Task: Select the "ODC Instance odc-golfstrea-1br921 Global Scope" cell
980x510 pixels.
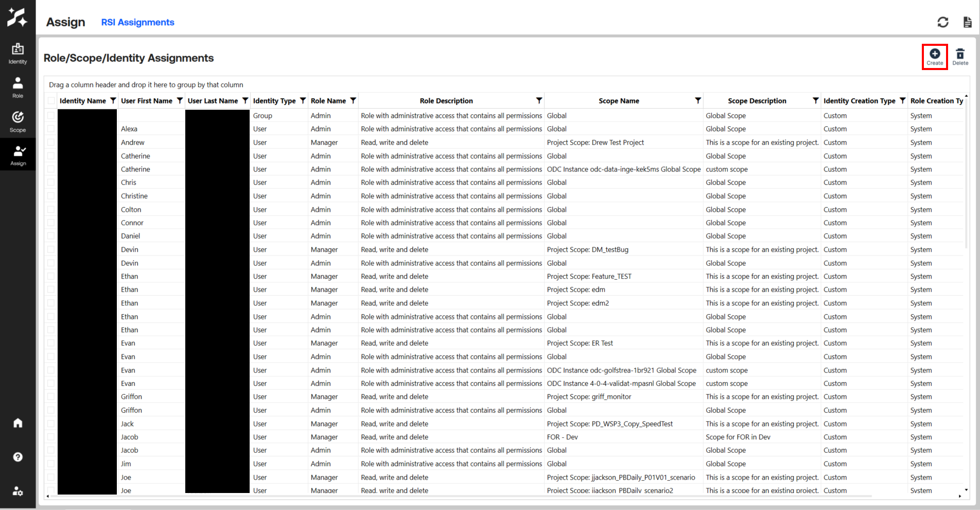Action: pos(623,370)
